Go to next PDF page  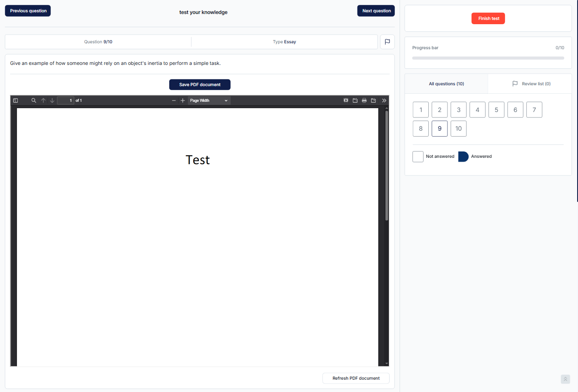click(52, 101)
